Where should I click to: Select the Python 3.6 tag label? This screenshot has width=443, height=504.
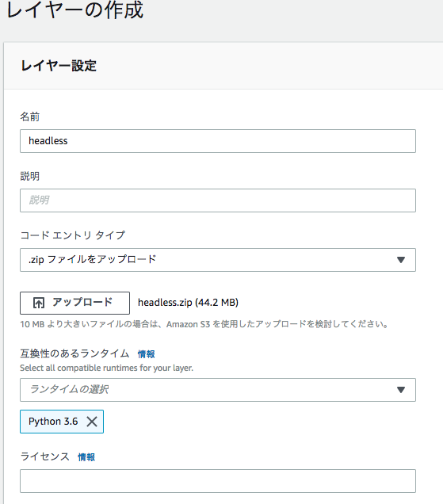tap(53, 422)
